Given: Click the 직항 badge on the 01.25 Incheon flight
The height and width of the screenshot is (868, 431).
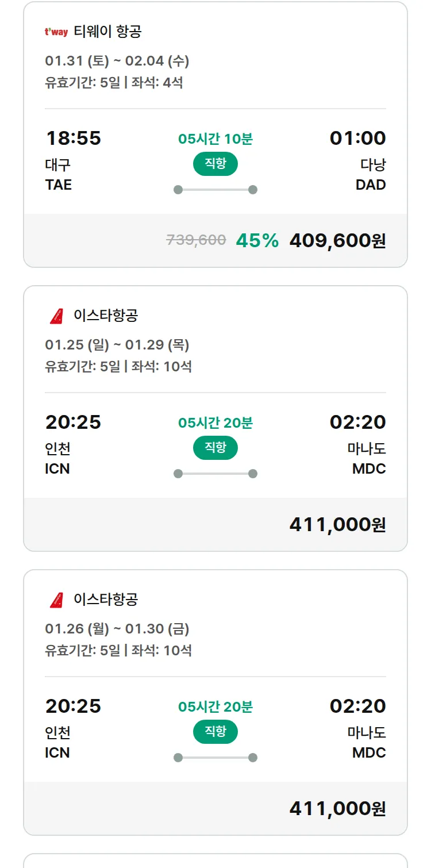Looking at the screenshot, I should [x=215, y=448].
